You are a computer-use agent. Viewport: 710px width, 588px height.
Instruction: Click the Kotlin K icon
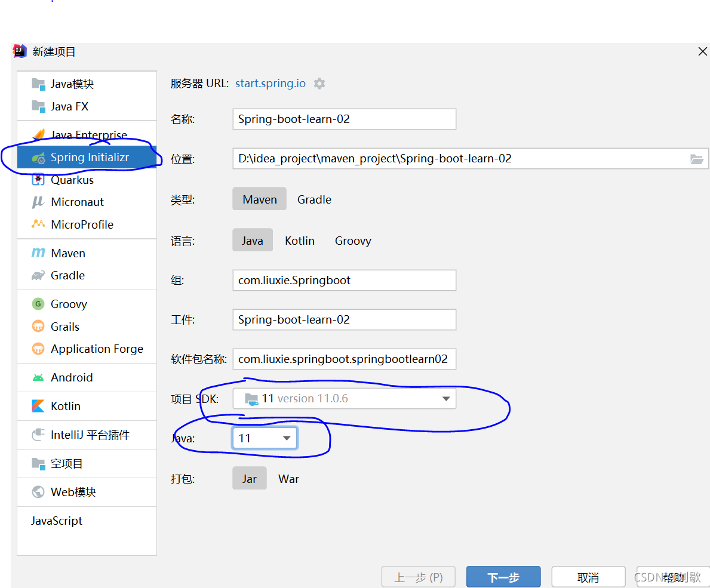point(38,406)
